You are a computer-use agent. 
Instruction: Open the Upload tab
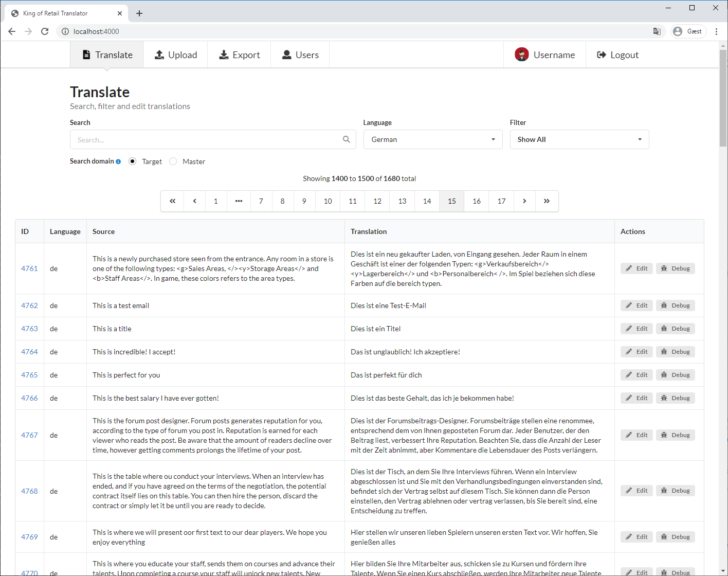click(176, 55)
